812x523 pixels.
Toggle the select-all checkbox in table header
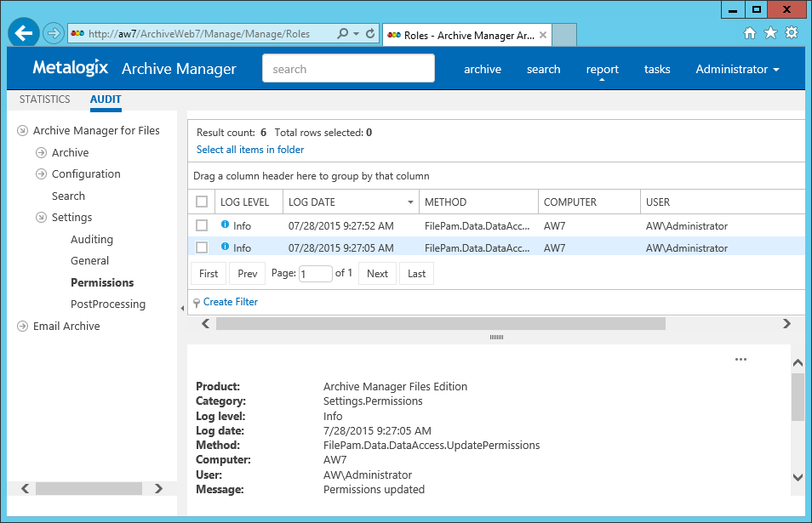202,202
